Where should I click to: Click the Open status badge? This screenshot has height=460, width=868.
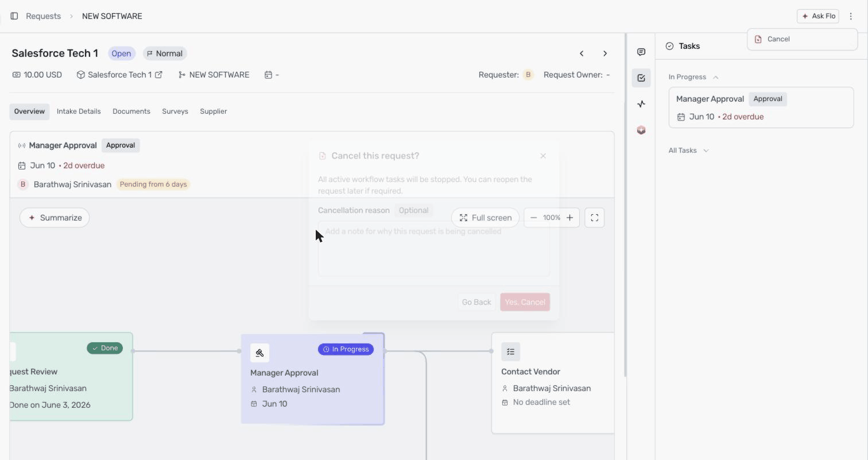(121, 53)
